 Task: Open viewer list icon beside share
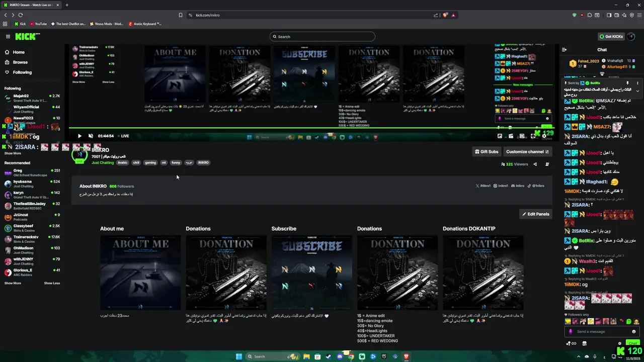tap(547, 164)
